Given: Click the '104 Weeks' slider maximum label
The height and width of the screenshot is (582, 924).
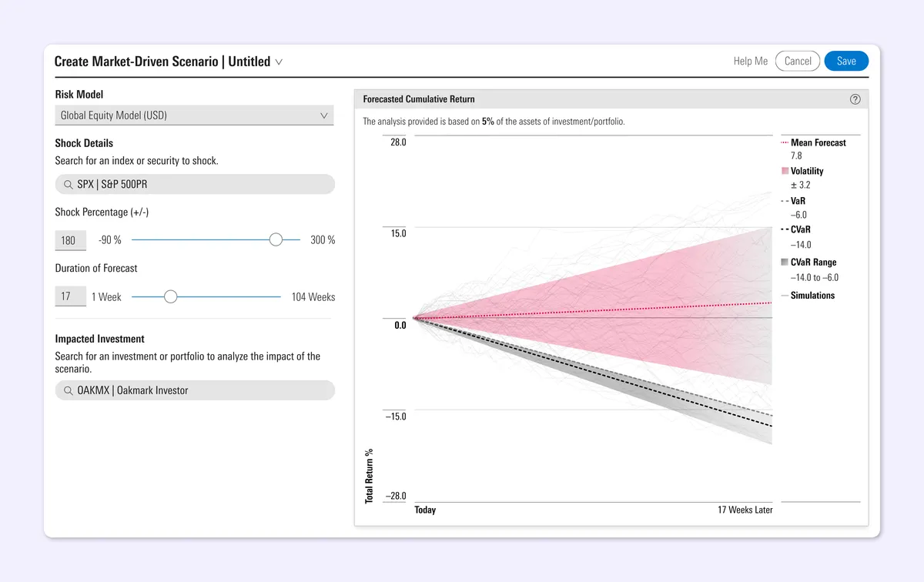Looking at the screenshot, I should pyautogui.click(x=313, y=297).
